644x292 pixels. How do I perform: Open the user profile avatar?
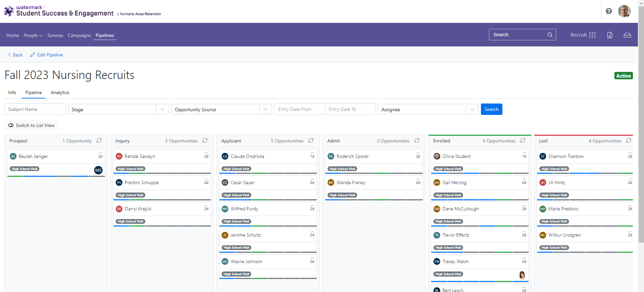tap(624, 11)
